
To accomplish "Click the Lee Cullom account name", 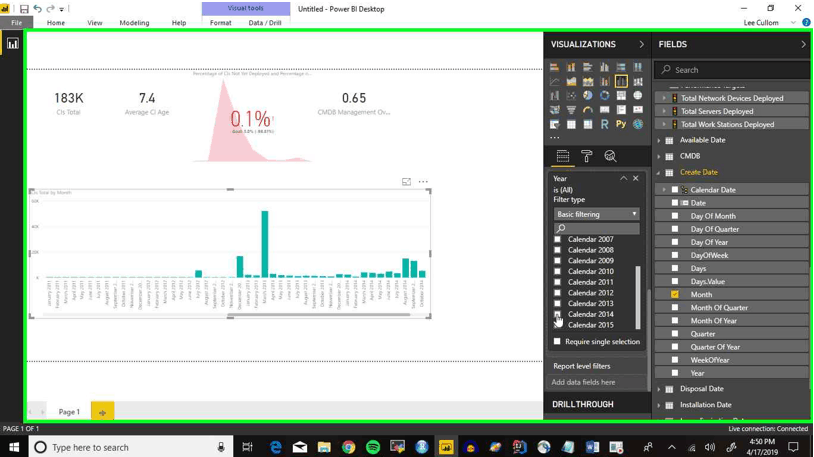I will pos(761,23).
